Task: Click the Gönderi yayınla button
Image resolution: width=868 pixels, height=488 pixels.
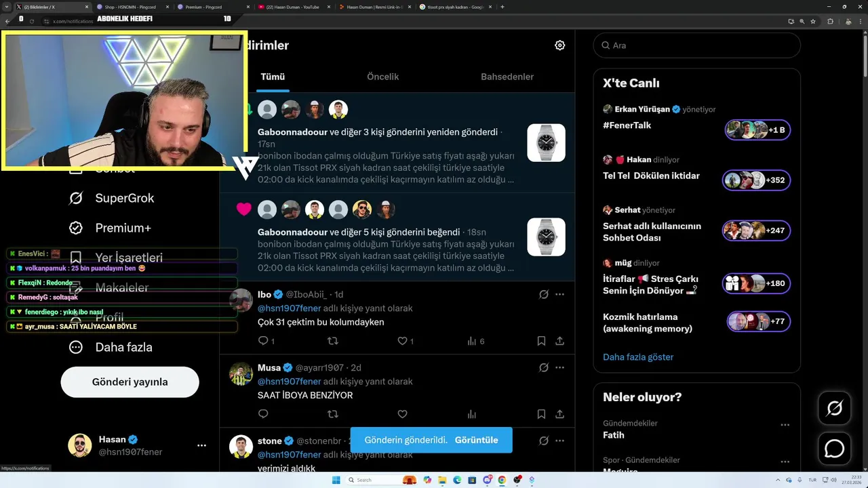Action: pos(130,382)
